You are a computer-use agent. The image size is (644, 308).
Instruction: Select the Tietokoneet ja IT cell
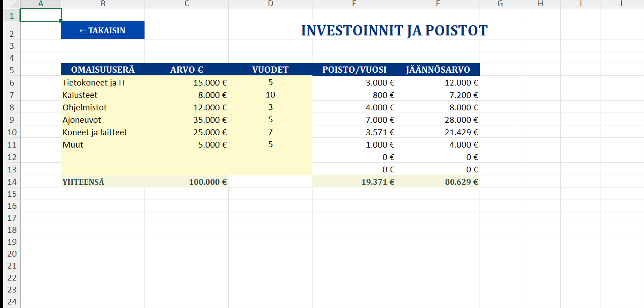(102, 82)
